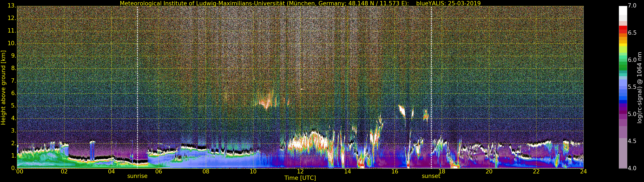Click the y-axis tick label '12.'

(12, 18)
